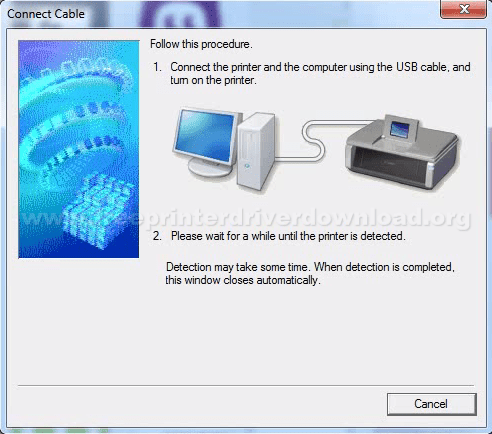Click the 'Follow this procedure.' text

click(201, 44)
